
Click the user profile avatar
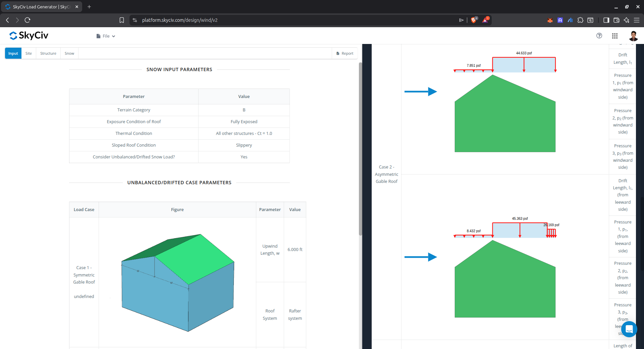coord(633,36)
